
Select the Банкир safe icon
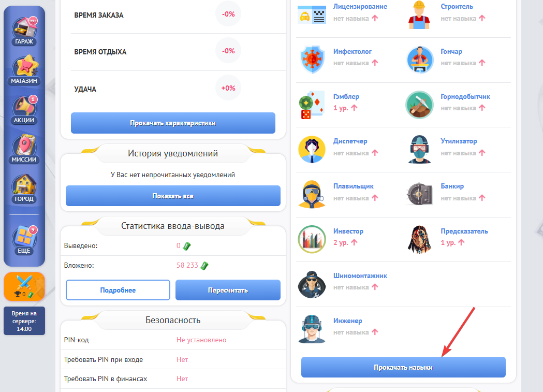click(x=419, y=194)
